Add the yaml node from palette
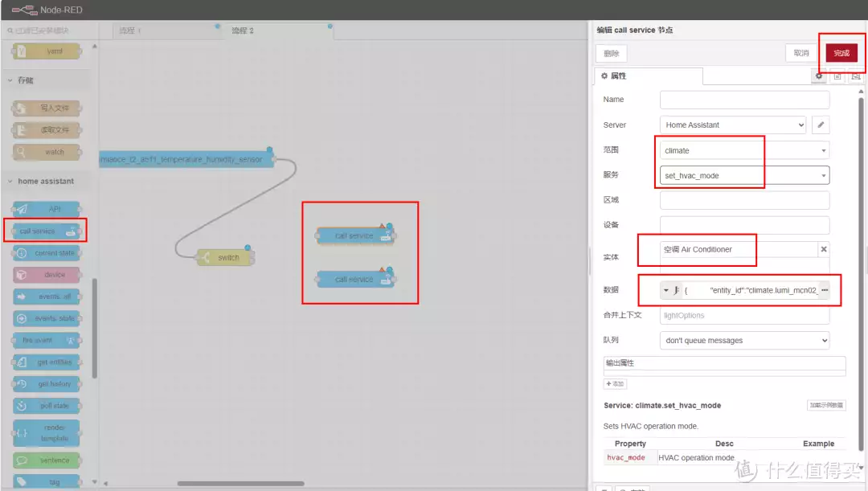This screenshot has width=868, height=491. (x=47, y=51)
